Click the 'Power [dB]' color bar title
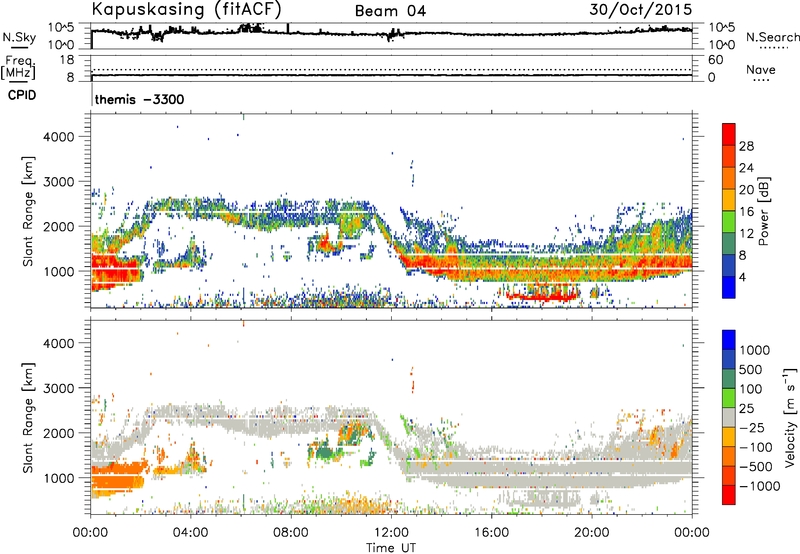Screen dimensions: 800x554 [x=764, y=211]
